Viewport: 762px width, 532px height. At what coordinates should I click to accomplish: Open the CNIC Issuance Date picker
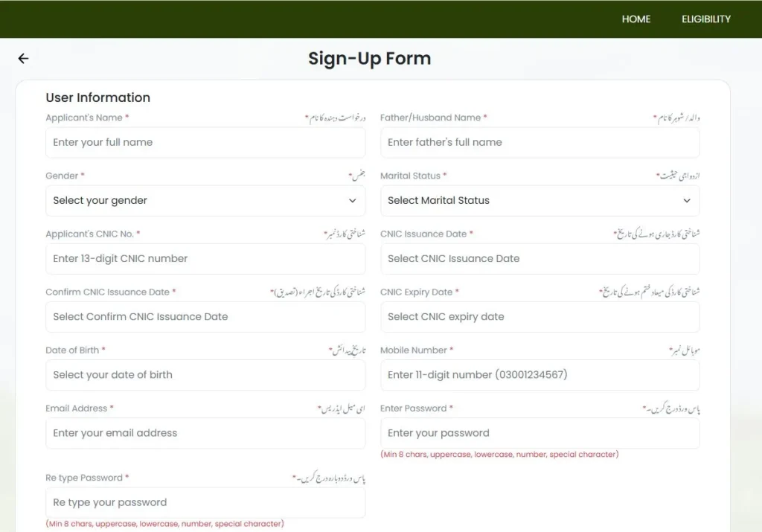(540, 259)
